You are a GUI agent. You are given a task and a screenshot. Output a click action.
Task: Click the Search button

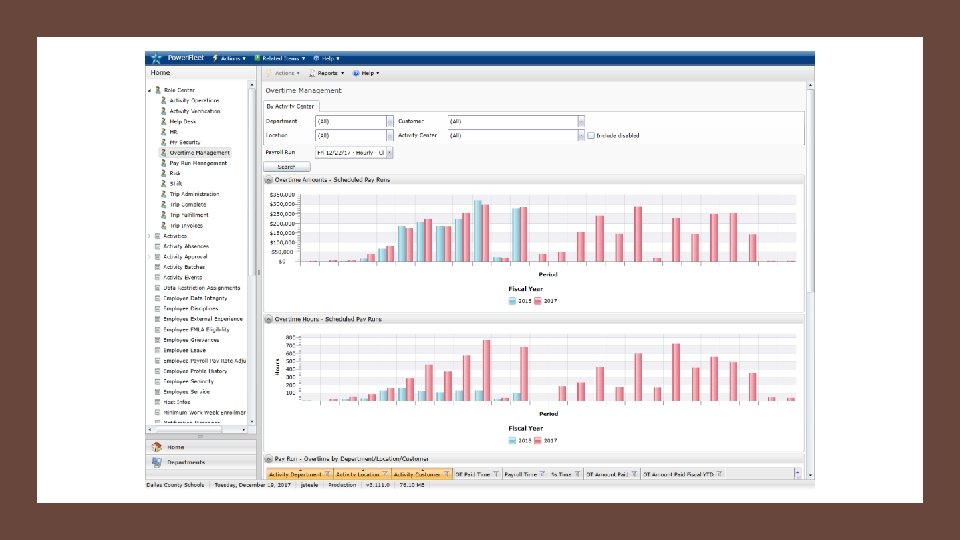pos(287,167)
